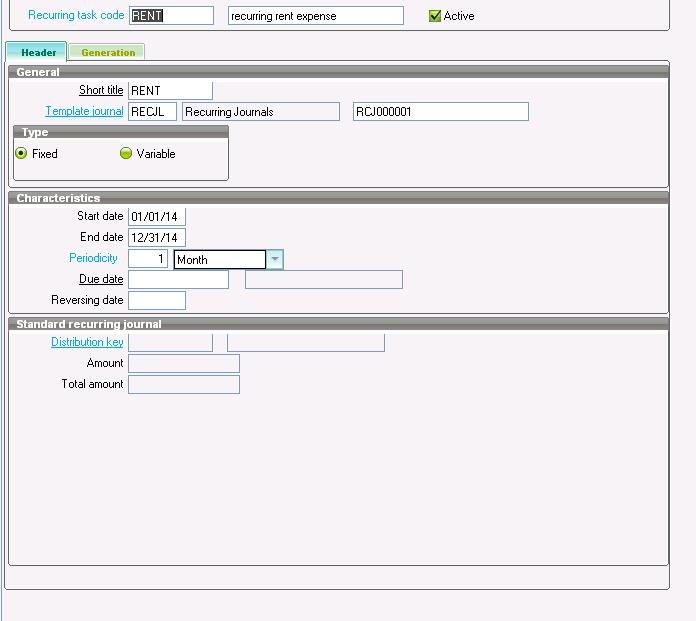This screenshot has width=696, height=621.
Task: Switch to the Generation tab
Action: pyautogui.click(x=107, y=52)
